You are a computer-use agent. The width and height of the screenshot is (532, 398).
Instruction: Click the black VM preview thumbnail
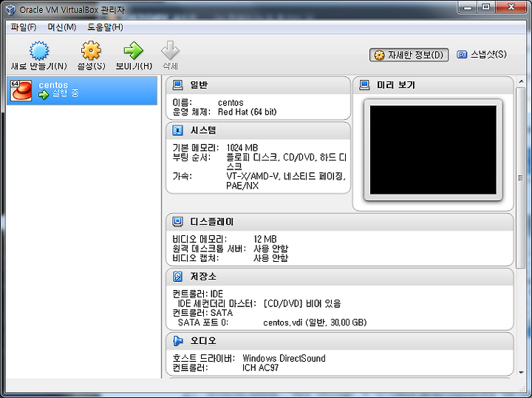(433, 149)
